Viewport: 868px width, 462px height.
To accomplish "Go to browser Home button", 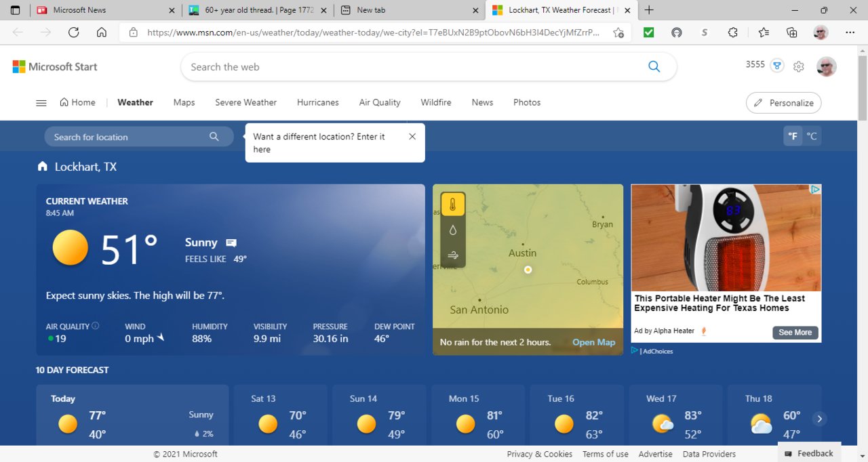I will (102, 33).
